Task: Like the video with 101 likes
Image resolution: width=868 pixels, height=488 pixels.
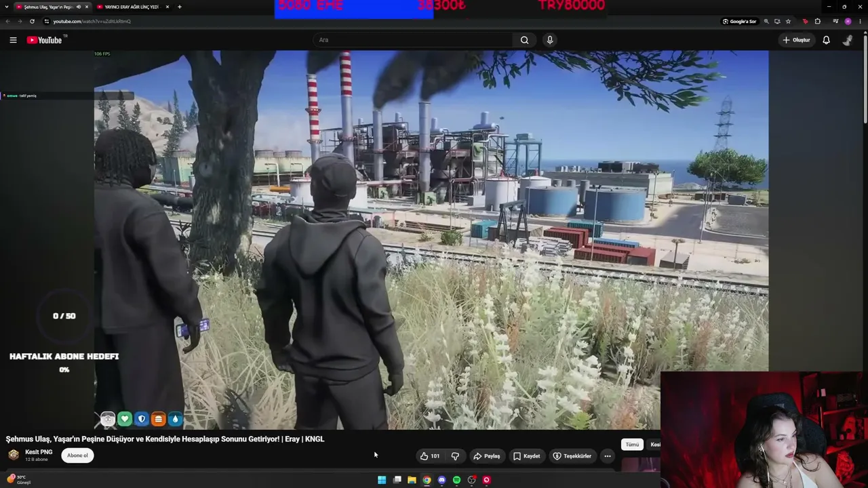Action: [x=430, y=456]
